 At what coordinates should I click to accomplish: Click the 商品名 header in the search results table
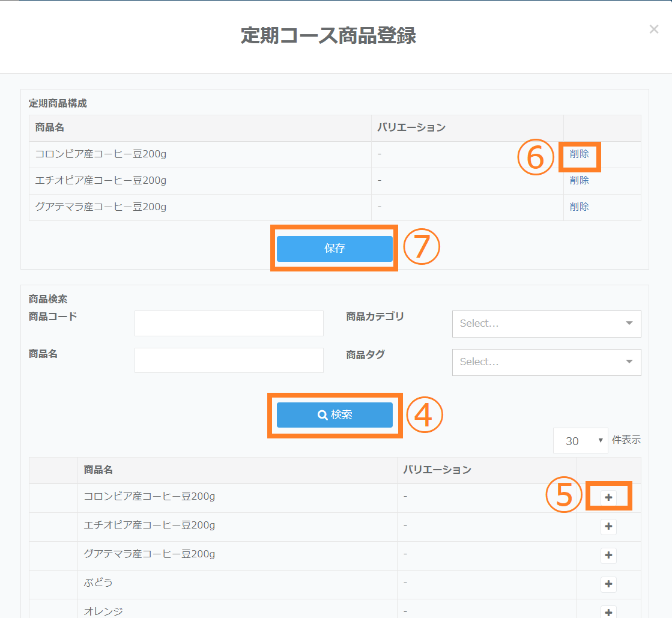tap(98, 470)
